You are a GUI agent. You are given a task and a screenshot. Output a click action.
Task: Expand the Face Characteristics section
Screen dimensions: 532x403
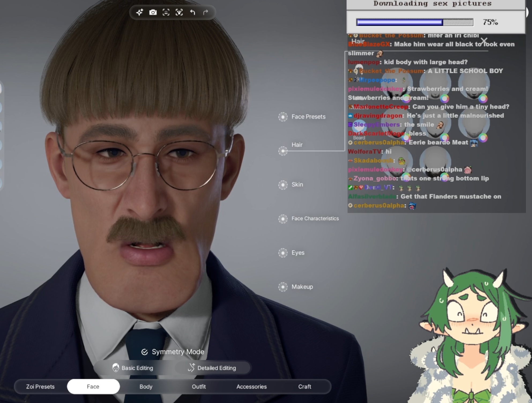283,219
